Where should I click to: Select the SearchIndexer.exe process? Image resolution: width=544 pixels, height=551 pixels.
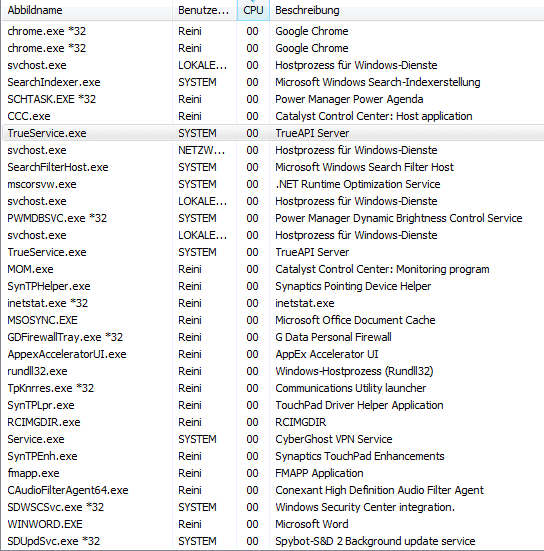tap(54, 82)
